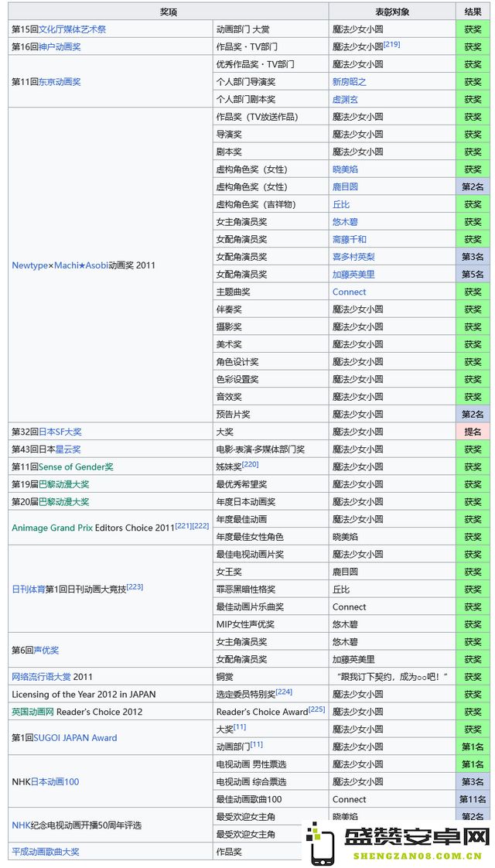
Task: Select the 结果 column header
Action: point(473,12)
